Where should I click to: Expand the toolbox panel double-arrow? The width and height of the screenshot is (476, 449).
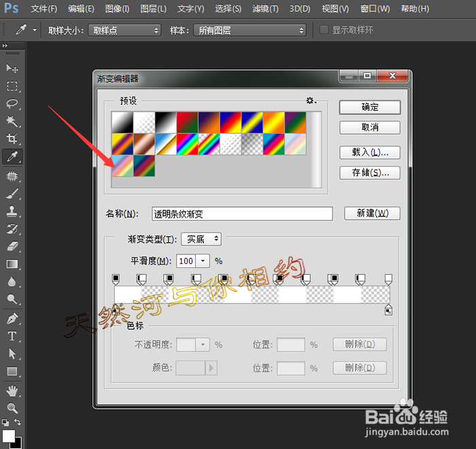pos(5,46)
